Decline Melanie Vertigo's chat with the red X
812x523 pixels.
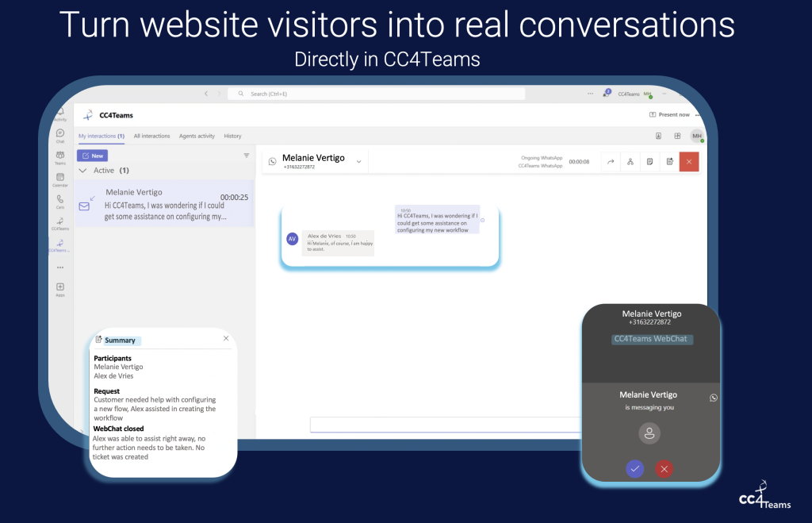coord(664,469)
